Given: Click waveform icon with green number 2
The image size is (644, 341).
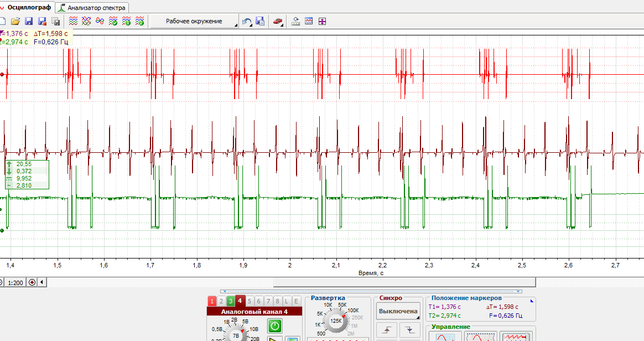Looking at the screenshot, I should pos(139,21).
